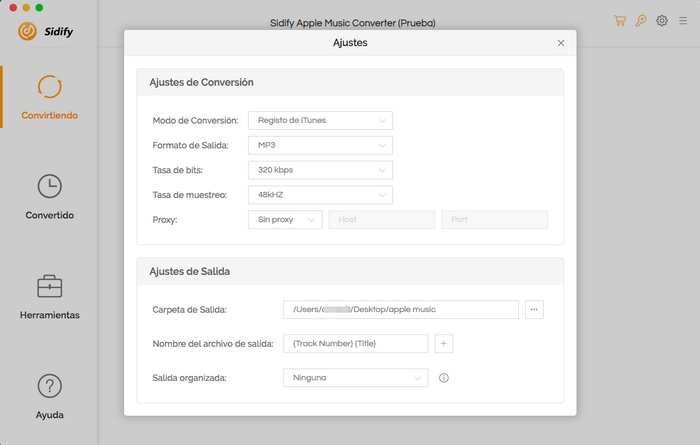Click the output file name field
The height and width of the screenshot is (445, 700).
coord(355,343)
